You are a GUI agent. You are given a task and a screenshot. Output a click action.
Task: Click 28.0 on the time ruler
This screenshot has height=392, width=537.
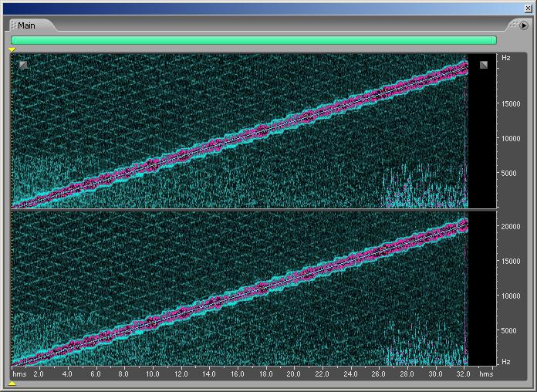click(x=407, y=373)
